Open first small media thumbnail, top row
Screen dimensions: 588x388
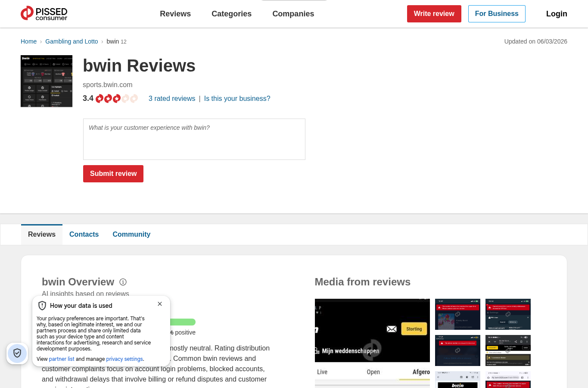[x=457, y=314]
